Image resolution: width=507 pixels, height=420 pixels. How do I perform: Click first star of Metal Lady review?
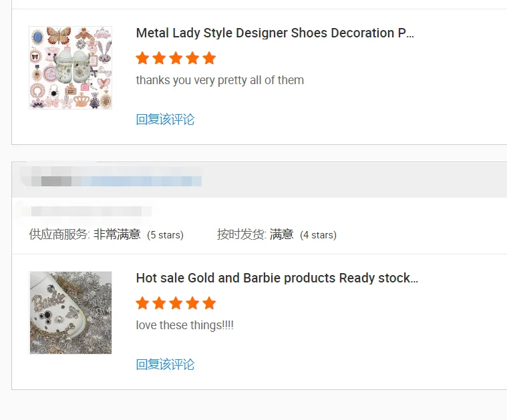point(142,58)
